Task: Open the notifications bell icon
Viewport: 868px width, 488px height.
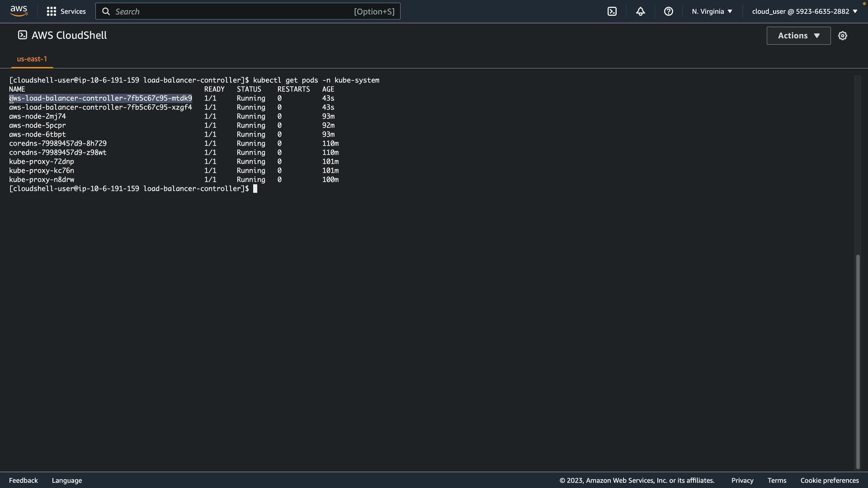Action: pyautogui.click(x=640, y=11)
